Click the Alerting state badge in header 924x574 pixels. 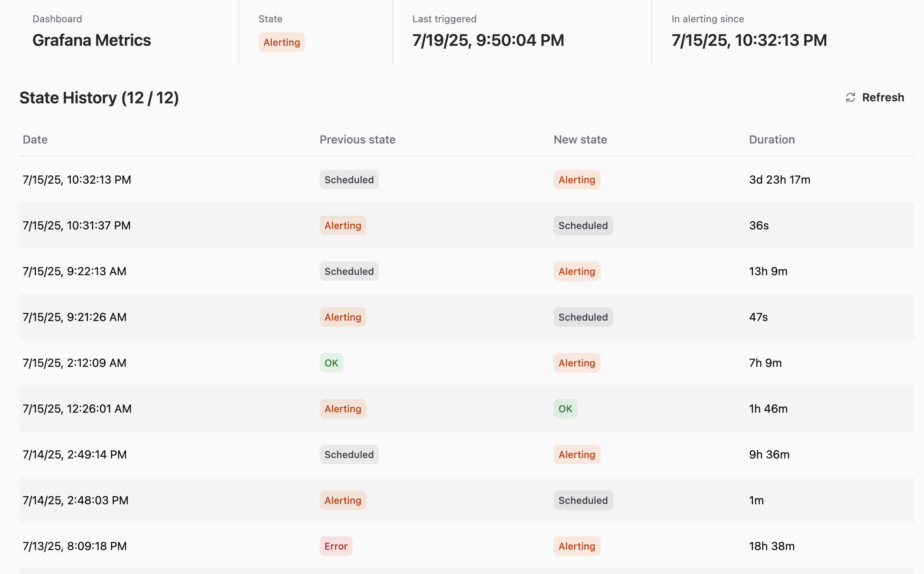(282, 42)
